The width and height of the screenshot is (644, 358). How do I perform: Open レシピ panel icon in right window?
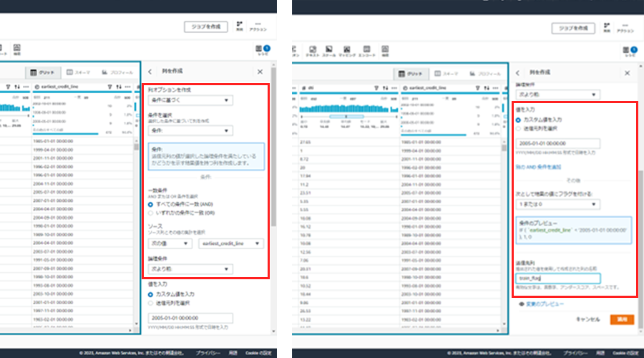pos(626,50)
